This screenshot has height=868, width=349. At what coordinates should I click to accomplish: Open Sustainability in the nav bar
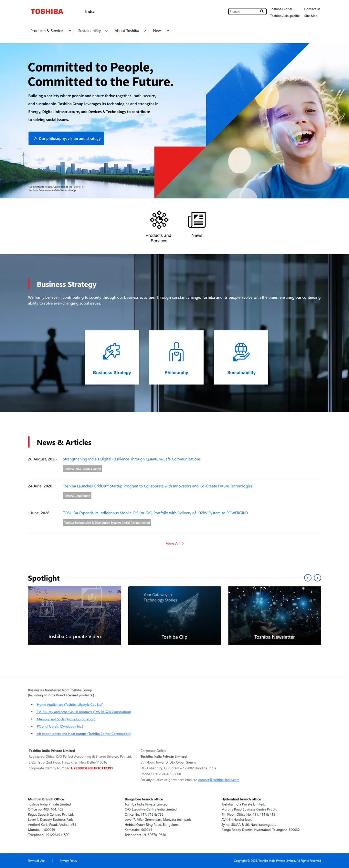tap(90, 31)
